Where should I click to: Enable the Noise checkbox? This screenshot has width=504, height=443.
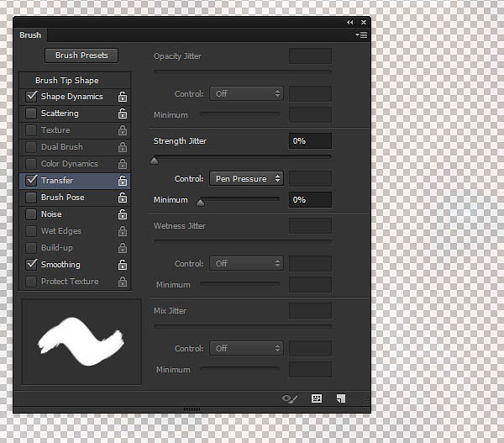click(x=31, y=214)
